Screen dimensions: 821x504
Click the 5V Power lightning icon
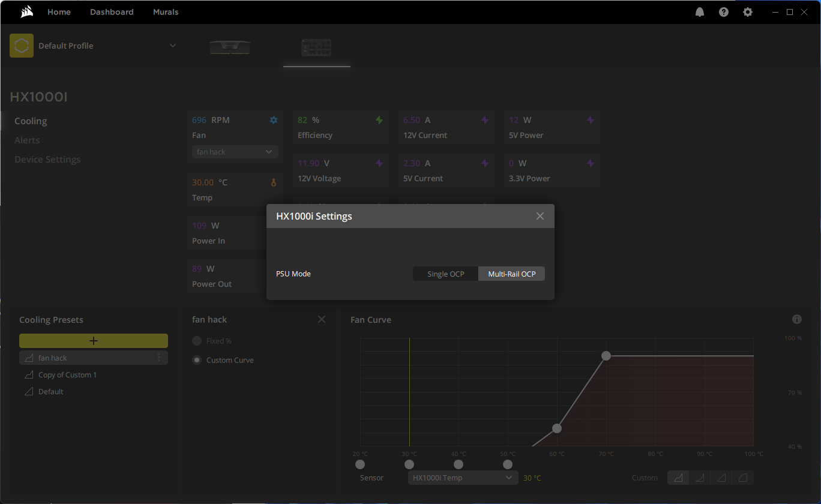point(591,120)
